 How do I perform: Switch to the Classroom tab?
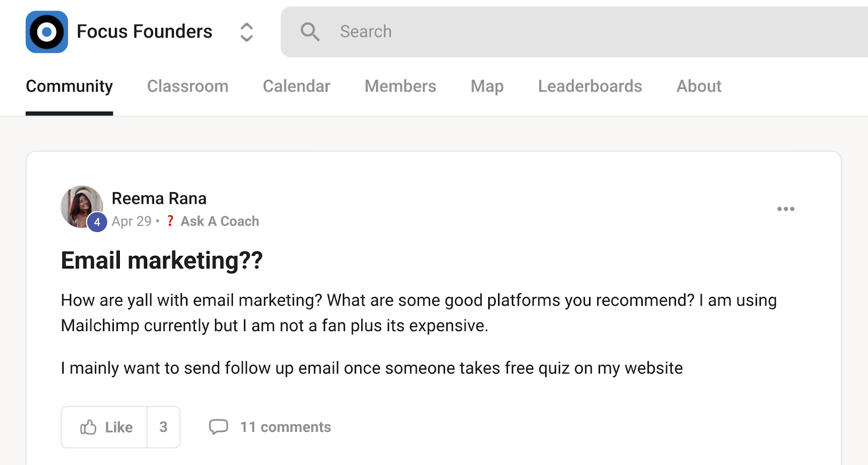pyautogui.click(x=187, y=86)
